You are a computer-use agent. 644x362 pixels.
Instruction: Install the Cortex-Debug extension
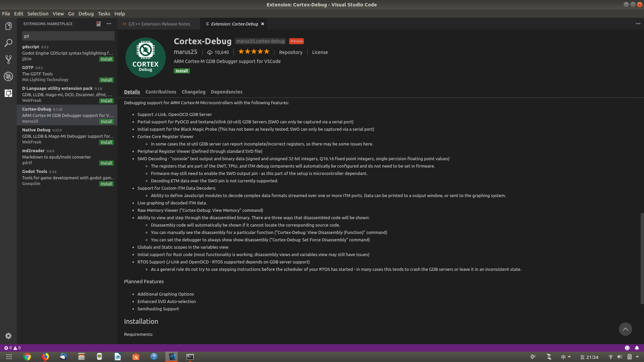coord(181,71)
